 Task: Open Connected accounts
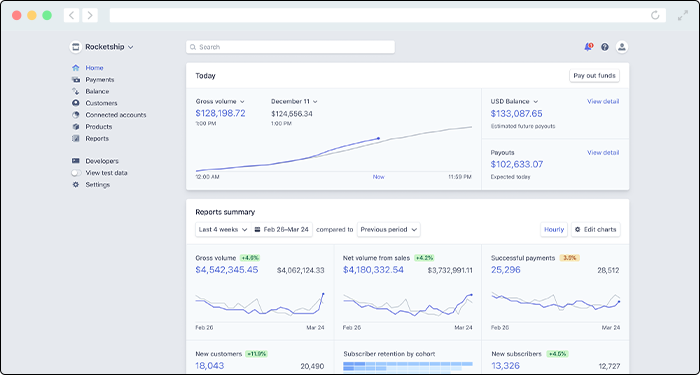click(x=116, y=115)
